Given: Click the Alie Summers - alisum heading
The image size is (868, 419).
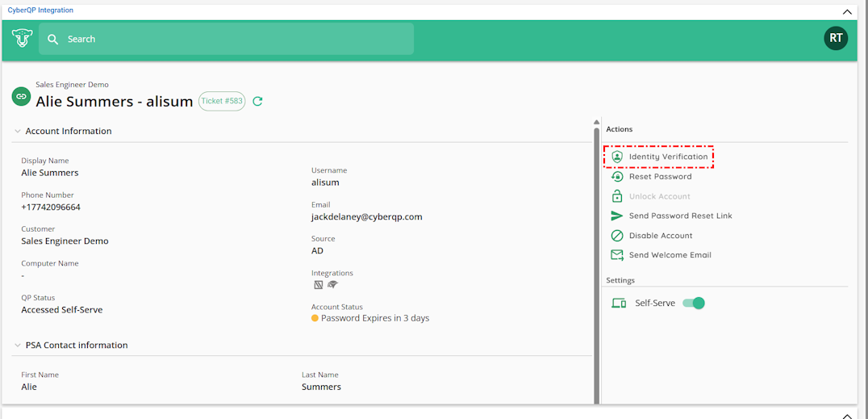Looking at the screenshot, I should click(x=115, y=102).
